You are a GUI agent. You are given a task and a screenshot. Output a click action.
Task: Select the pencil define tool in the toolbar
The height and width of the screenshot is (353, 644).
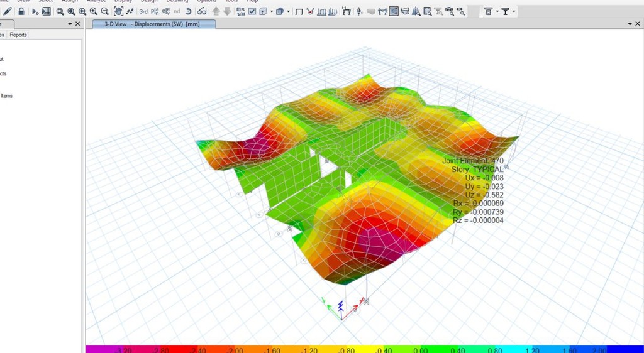7,11
